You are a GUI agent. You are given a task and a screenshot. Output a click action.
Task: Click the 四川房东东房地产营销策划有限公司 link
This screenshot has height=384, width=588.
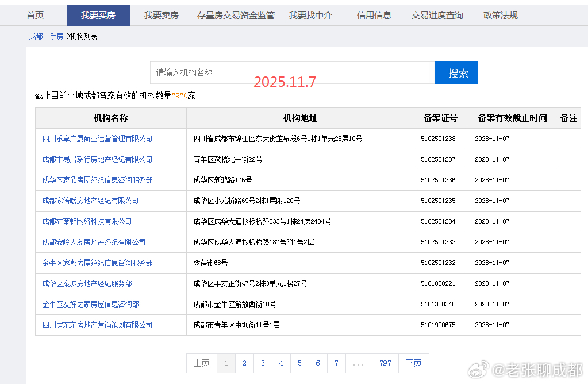97,325
